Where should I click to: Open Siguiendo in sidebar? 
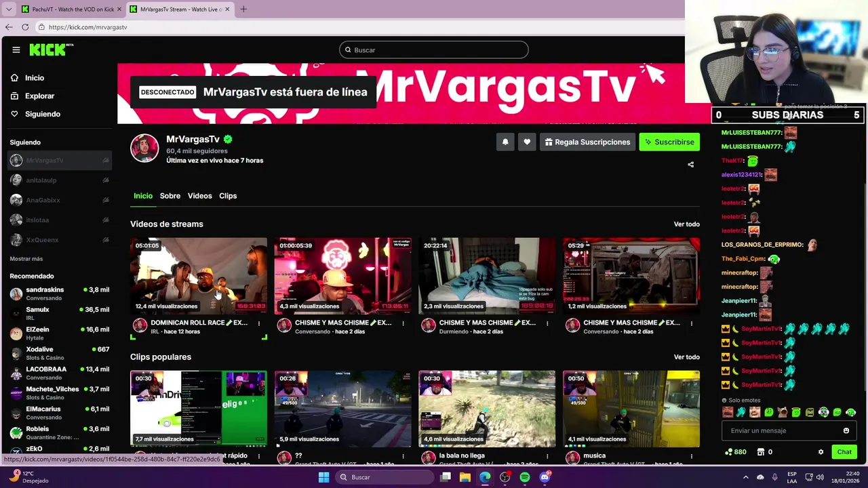pos(36,114)
